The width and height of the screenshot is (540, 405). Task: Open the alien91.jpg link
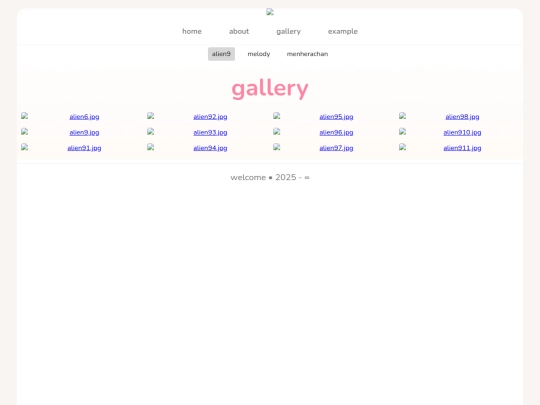point(84,148)
